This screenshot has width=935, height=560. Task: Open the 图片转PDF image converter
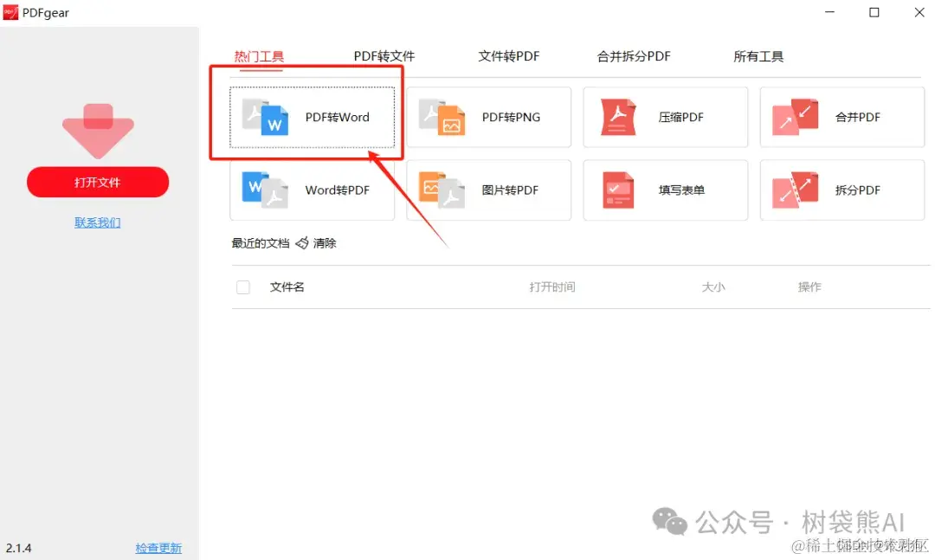[443, 190]
